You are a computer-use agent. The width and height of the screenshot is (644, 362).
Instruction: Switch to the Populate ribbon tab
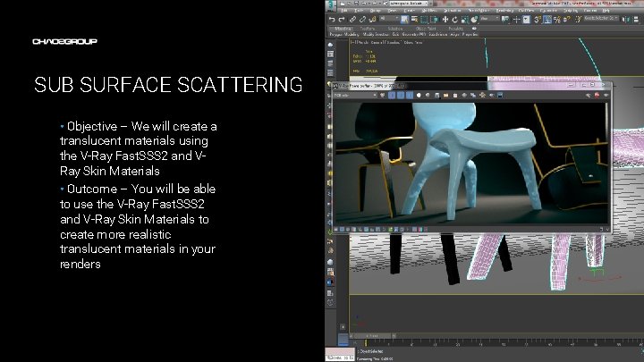456,29
